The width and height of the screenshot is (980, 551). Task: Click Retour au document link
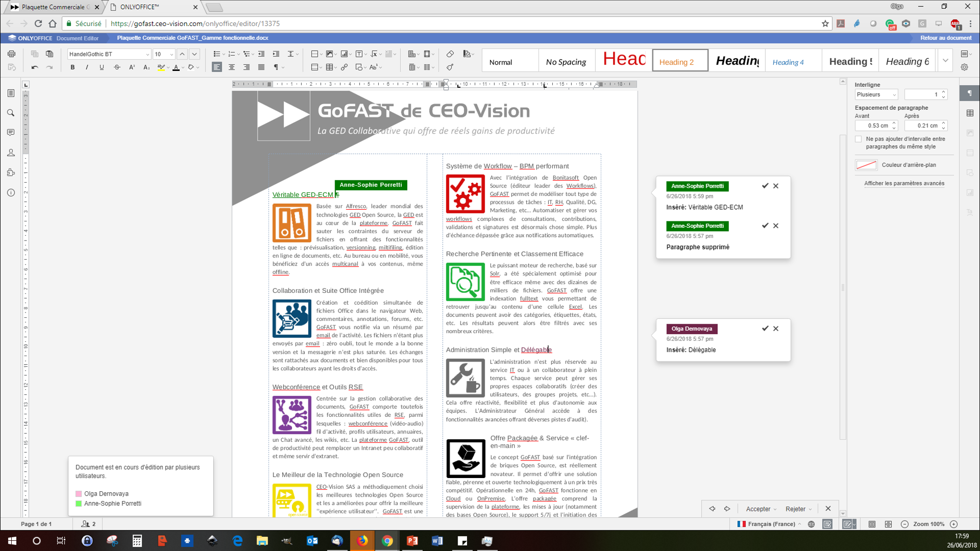coord(946,38)
